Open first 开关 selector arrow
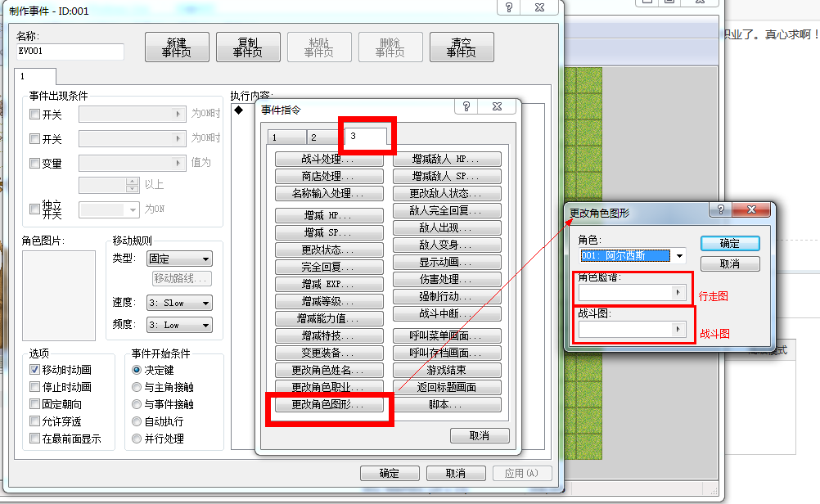 (x=178, y=114)
